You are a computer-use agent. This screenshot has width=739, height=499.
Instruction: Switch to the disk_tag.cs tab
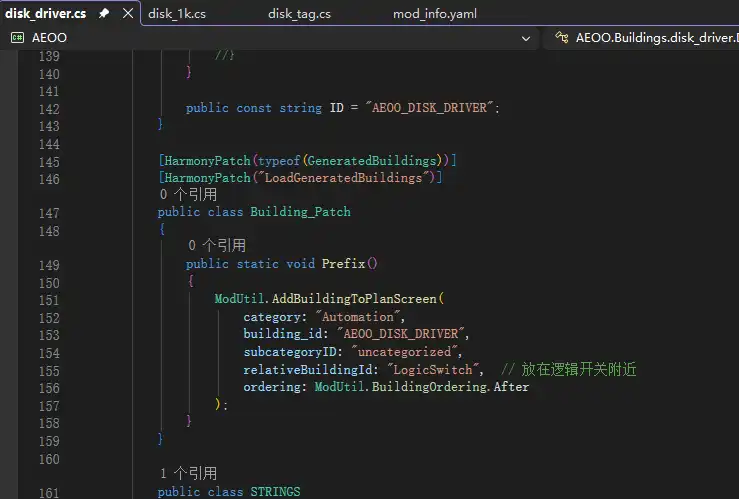[x=299, y=14]
